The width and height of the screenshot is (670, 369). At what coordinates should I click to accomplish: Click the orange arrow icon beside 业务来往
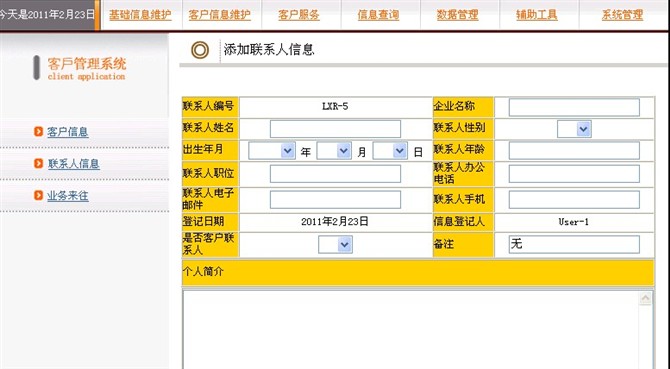tap(38, 195)
